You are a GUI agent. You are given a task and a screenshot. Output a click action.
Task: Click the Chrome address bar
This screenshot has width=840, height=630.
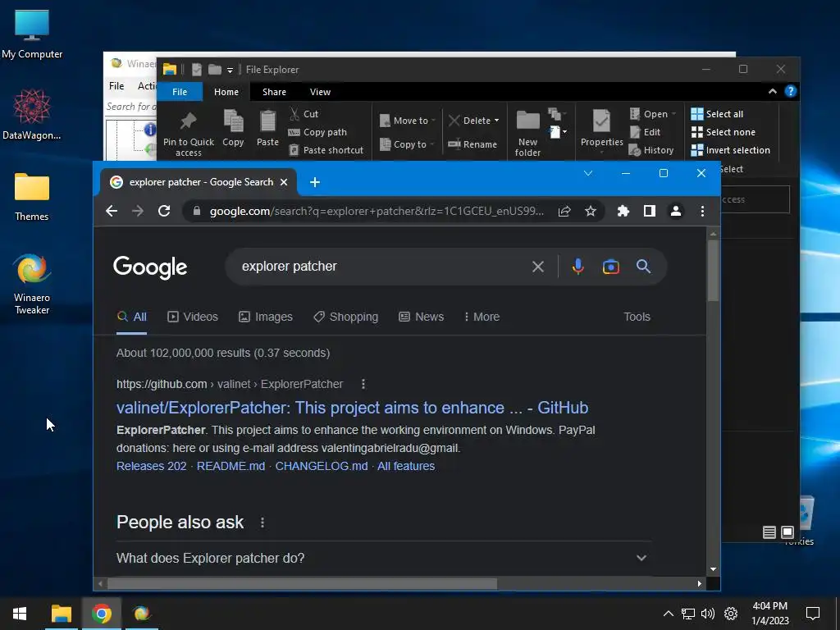(x=376, y=211)
